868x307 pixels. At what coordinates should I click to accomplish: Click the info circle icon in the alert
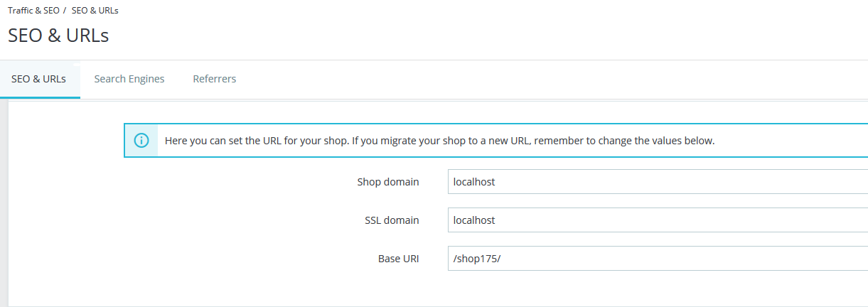tap(141, 141)
